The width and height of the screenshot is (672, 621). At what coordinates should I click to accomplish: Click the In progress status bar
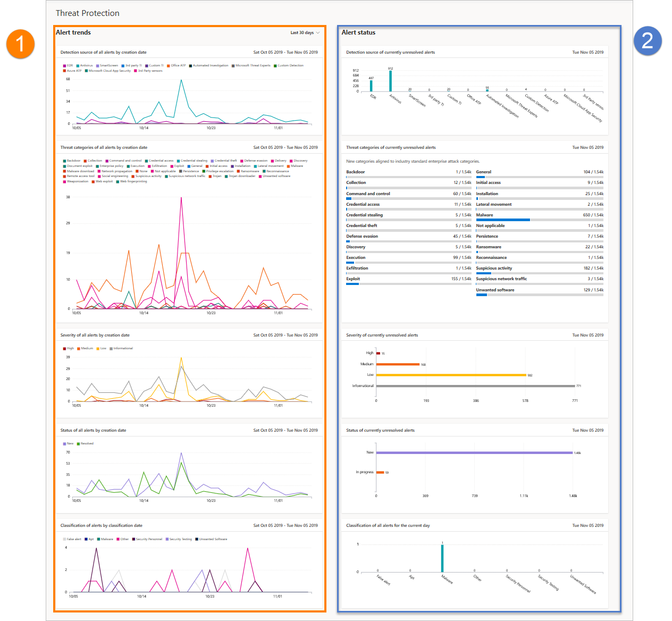[x=380, y=472]
